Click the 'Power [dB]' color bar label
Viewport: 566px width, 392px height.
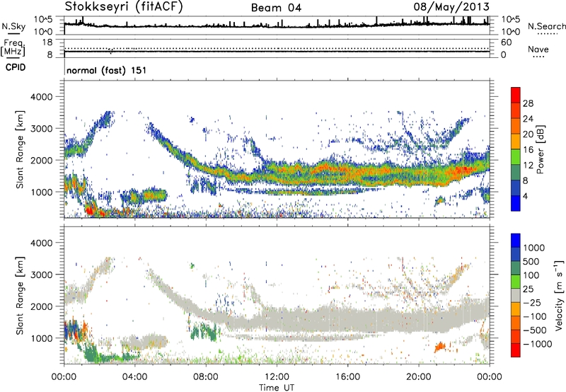541,149
